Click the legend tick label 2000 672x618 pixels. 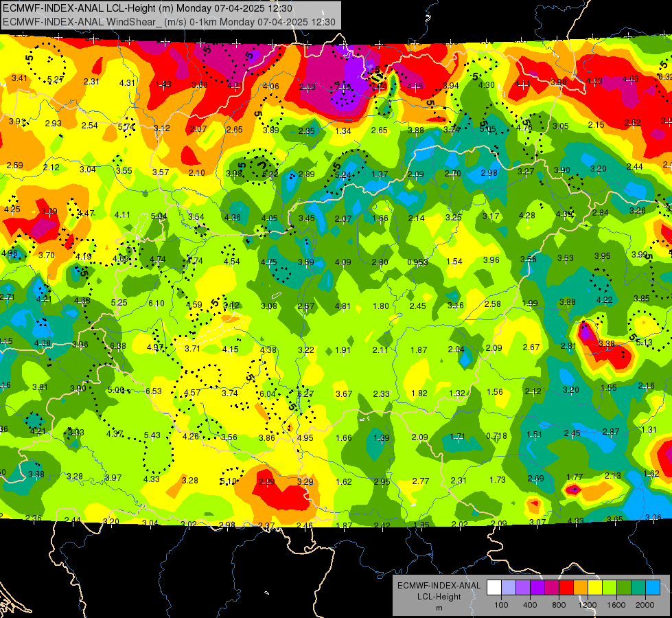click(645, 605)
